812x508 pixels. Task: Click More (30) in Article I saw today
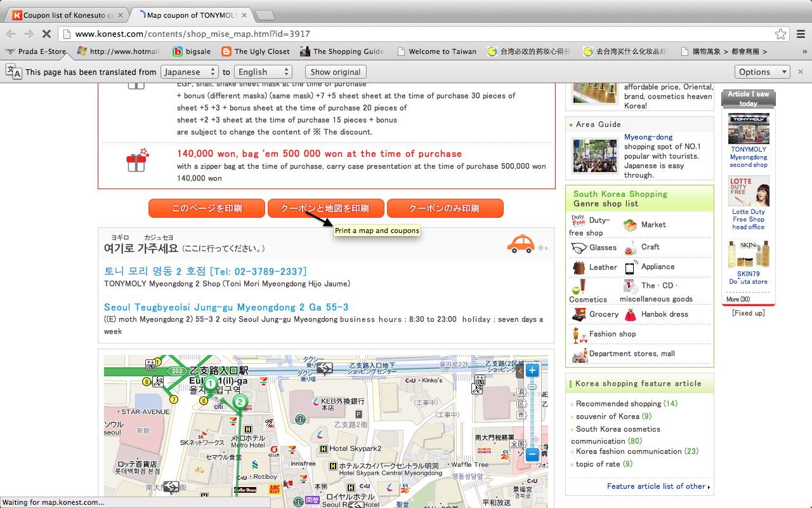coord(738,299)
